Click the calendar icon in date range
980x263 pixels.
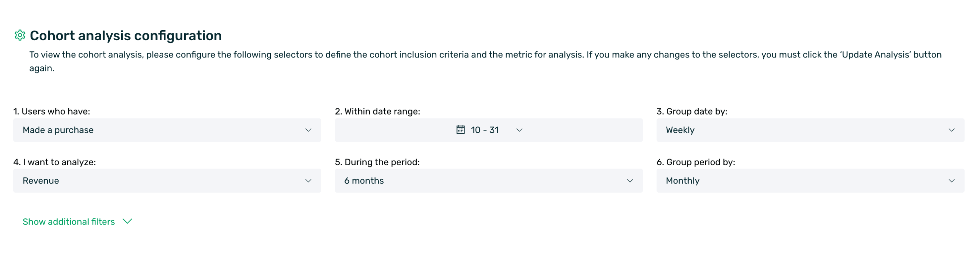tap(460, 130)
